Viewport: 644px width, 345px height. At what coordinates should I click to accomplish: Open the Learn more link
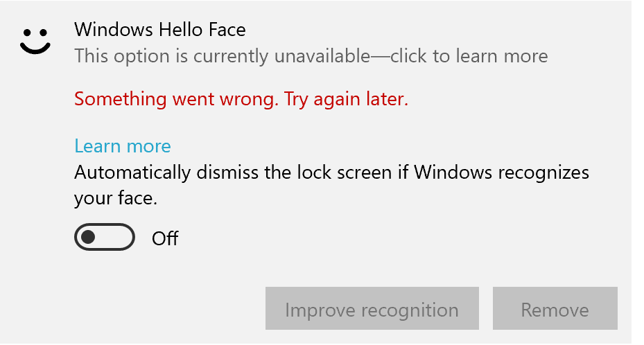(x=122, y=146)
